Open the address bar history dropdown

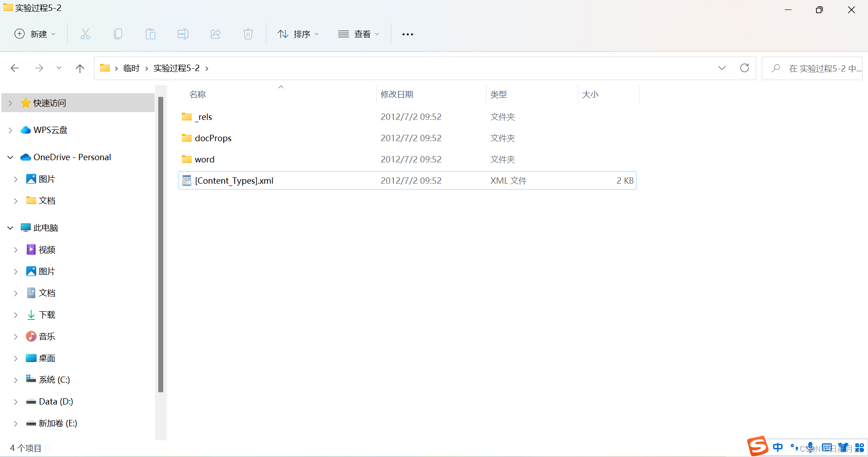click(x=722, y=68)
